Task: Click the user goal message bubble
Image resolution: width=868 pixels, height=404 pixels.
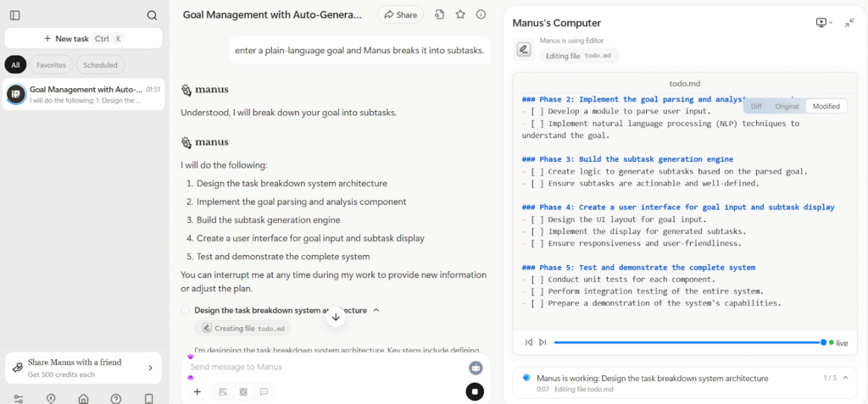Action: 359,50
